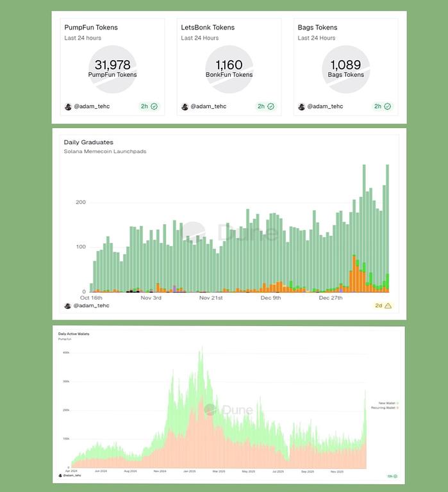This screenshot has width=448, height=492.
Task: Click the PumpFun Tokens refresh checkmark icon
Action: (154, 106)
